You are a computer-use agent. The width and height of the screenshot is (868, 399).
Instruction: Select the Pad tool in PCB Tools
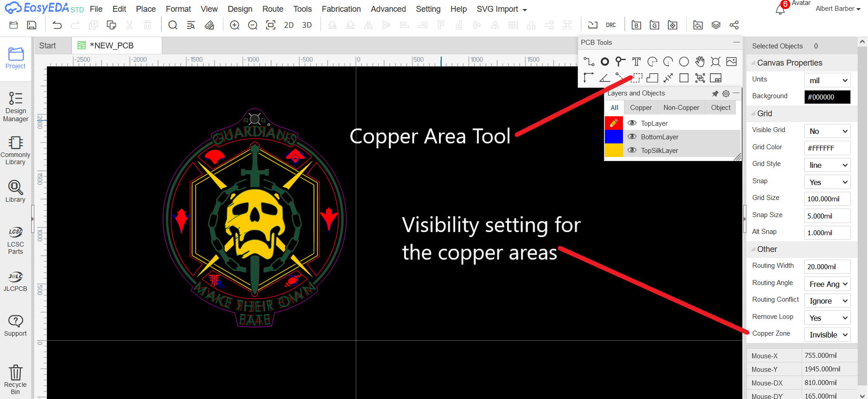pyautogui.click(x=605, y=62)
